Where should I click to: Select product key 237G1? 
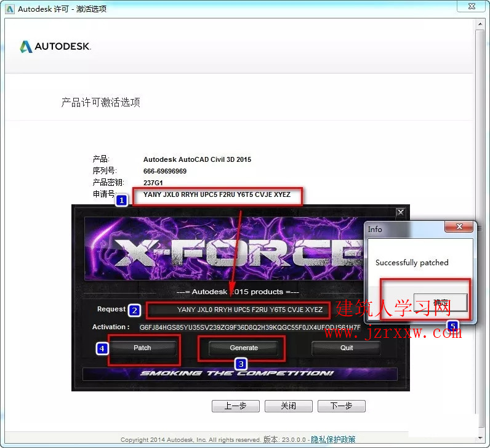(153, 183)
